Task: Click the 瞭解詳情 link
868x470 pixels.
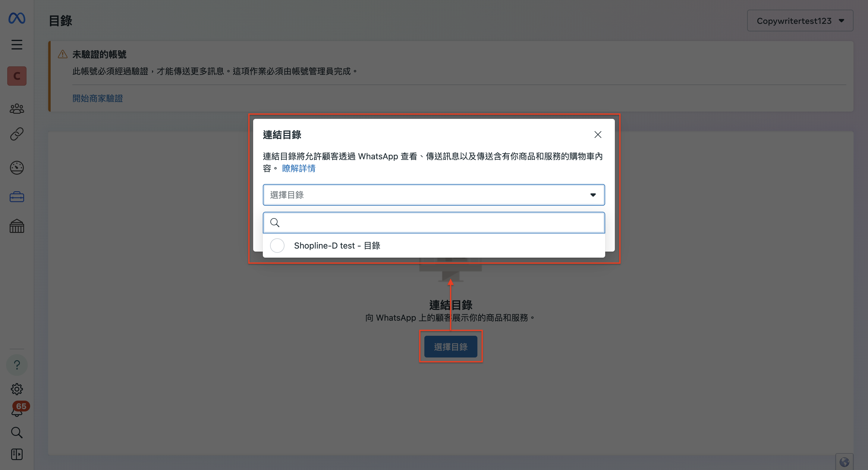Action: pos(299,168)
